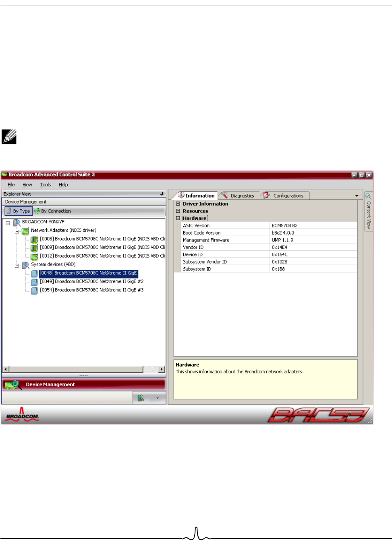Click the Subsystem Vendor ID value 0x1028

(280, 262)
